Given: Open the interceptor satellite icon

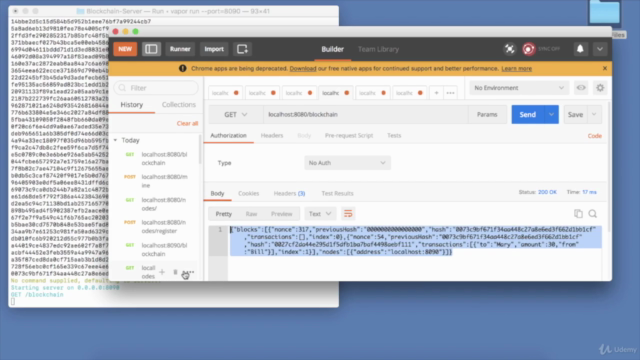Looking at the screenshot, I should tap(509, 49).
